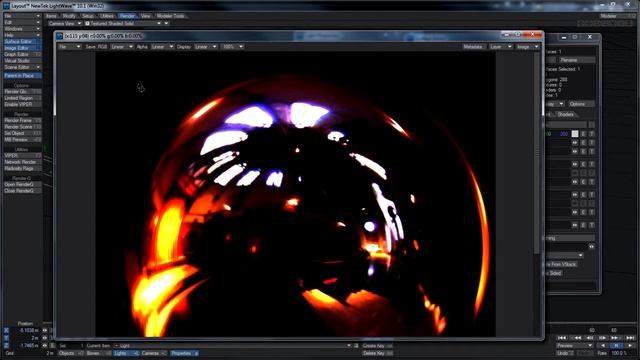Toggle the Z axis channel button
The height and width of the screenshot is (360, 640).
point(6,346)
